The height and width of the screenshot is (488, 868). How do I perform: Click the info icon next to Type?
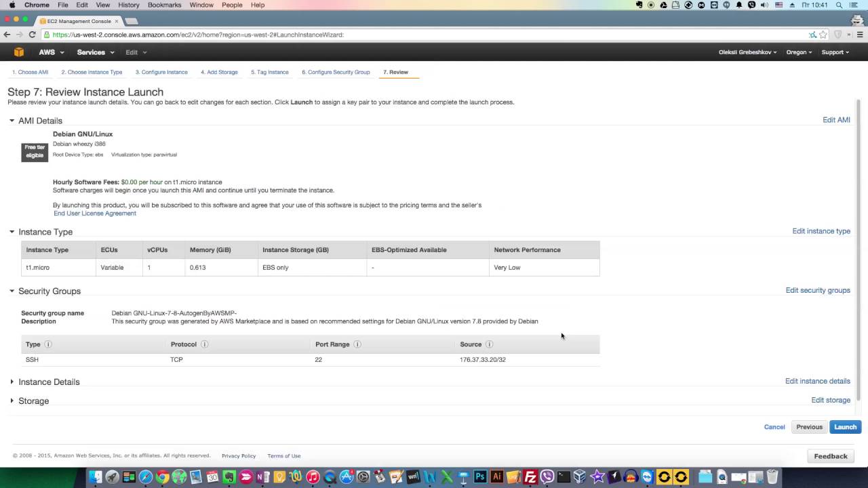click(x=47, y=344)
